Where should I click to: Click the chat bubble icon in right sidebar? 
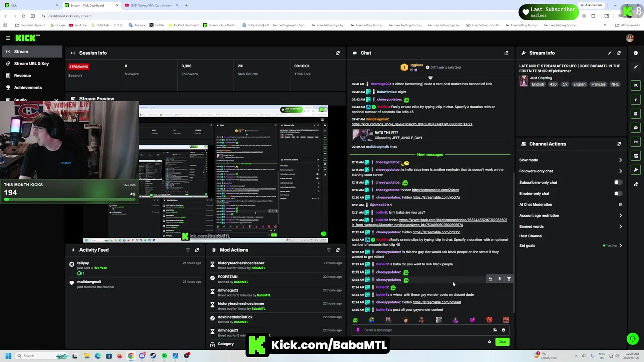[x=636, y=128]
